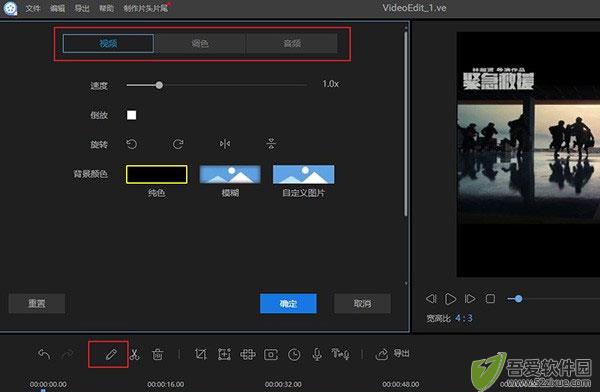
Task: Play the video preview
Action: (x=450, y=299)
